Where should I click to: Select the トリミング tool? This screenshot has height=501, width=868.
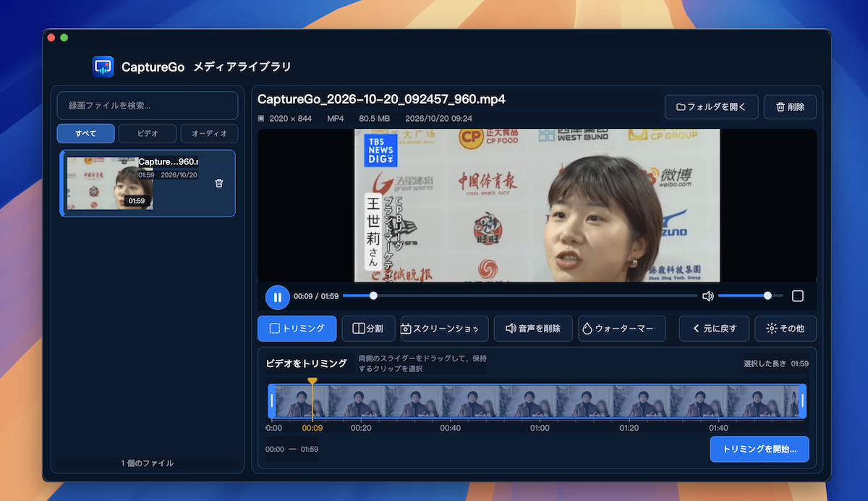[297, 328]
